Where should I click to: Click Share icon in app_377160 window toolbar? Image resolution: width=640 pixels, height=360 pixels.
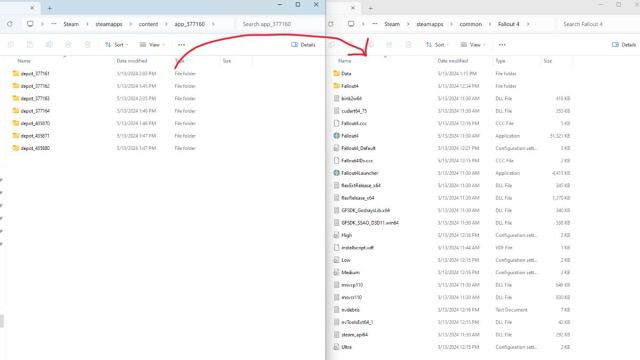pos(68,44)
